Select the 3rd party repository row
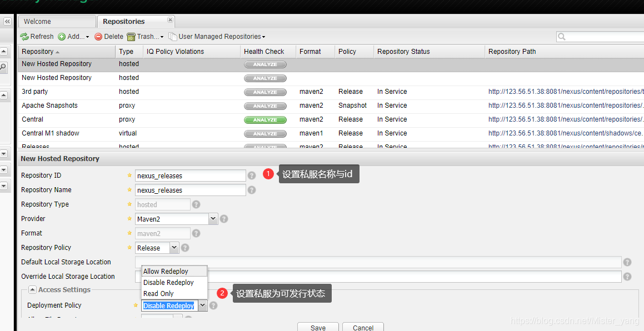The image size is (644, 331). point(331,92)
